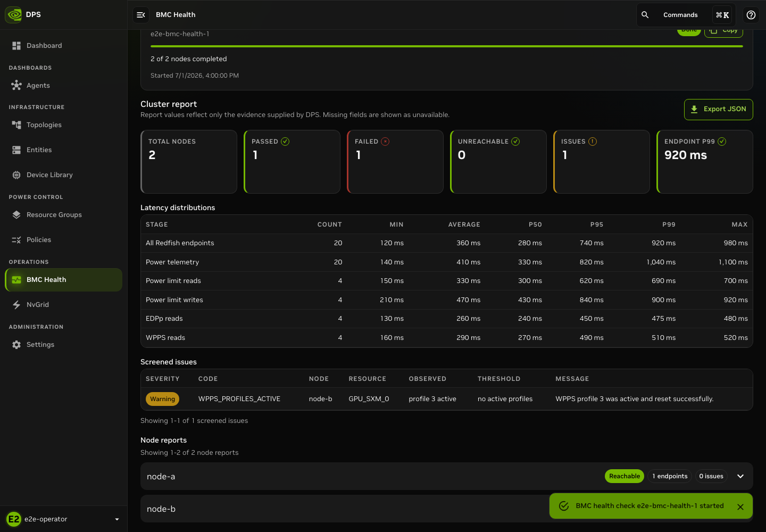Open Dashboard in the sidebar

click(x=63, y=46)
